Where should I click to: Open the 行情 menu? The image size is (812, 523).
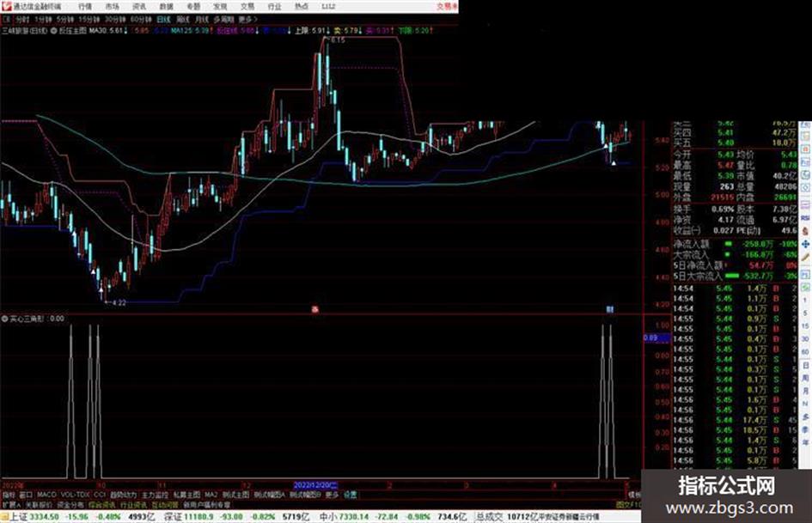pos(84,6)
